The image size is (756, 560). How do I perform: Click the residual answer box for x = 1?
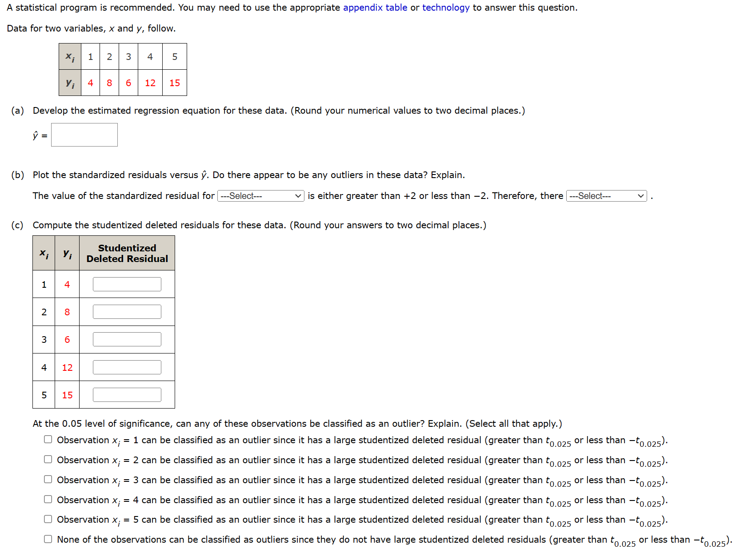click(x=127, y=284)
